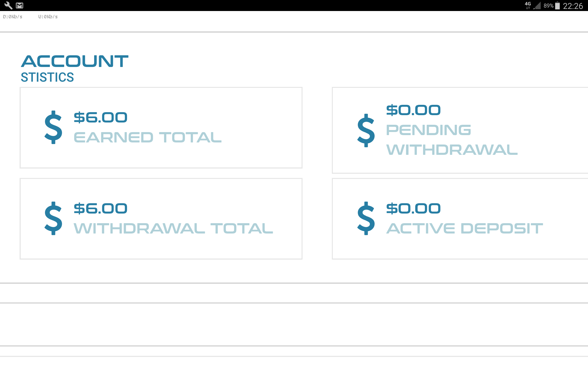Open the Active Deposit label

tap(464, 228)
